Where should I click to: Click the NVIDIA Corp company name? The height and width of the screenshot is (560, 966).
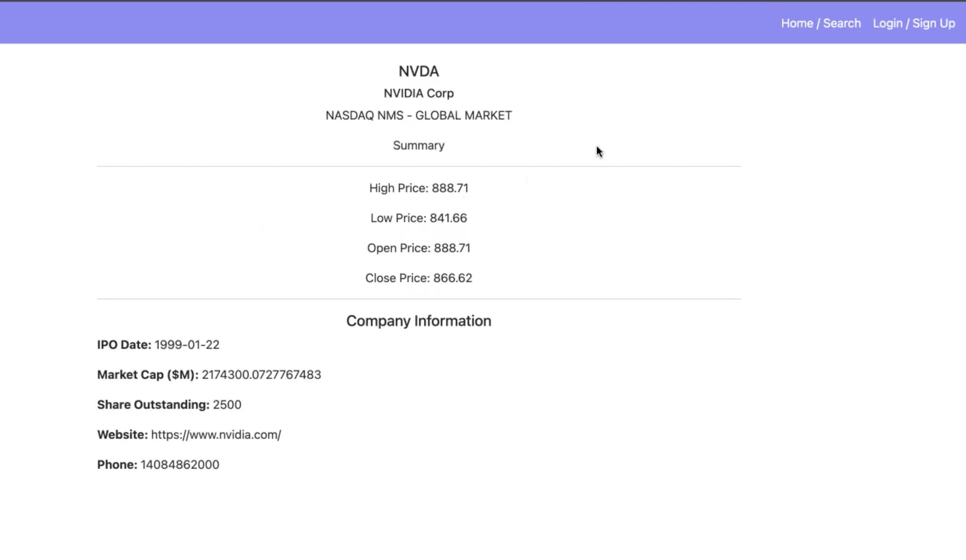(x=419, y=93)
